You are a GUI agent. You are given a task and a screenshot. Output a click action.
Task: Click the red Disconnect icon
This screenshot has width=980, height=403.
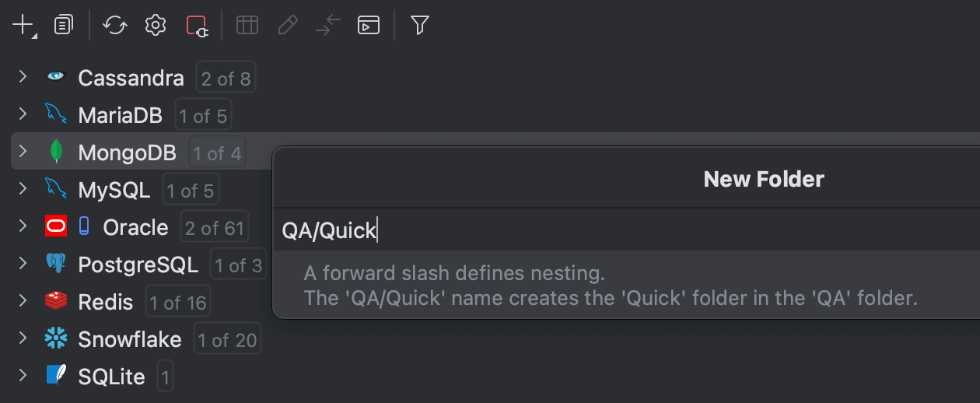point(198,26)
